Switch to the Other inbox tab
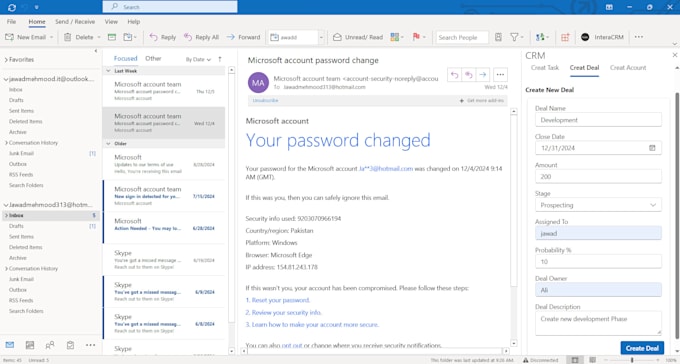Image resolution: width=680 pixels, height=364 pixels. 153,59
